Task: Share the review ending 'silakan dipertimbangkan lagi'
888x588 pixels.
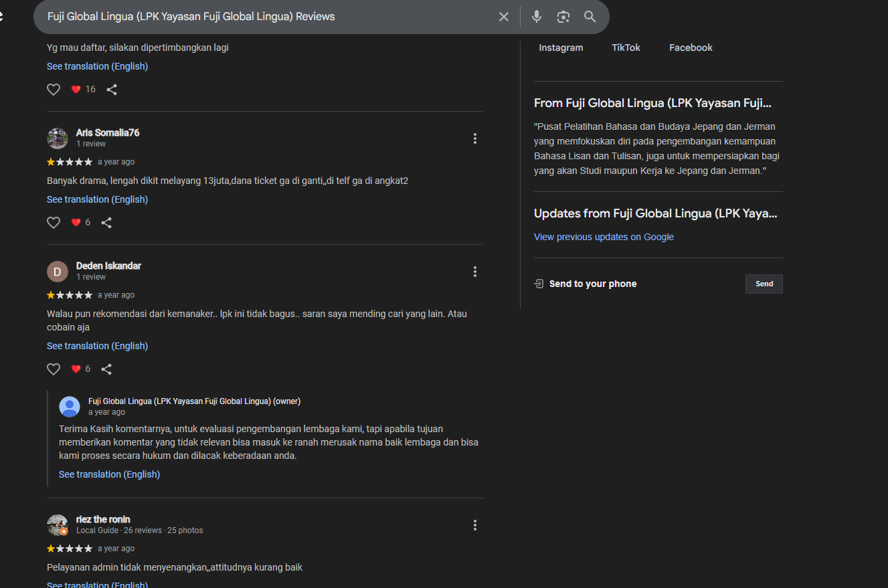Action: [112, 90]
